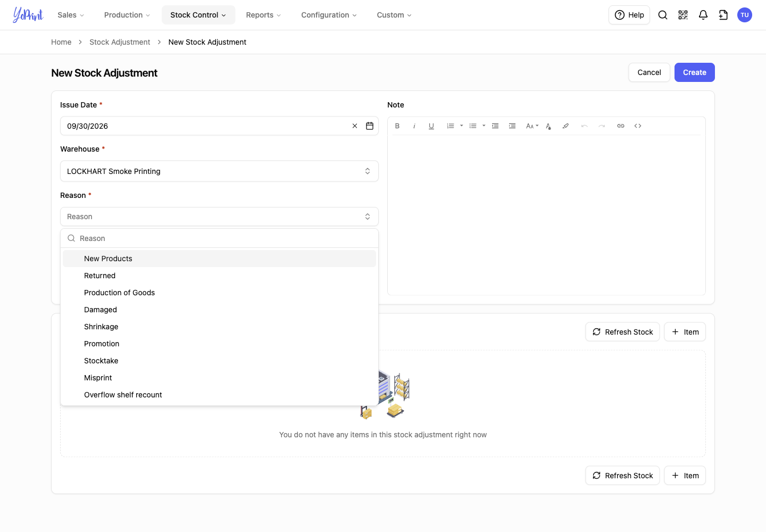Open the text color picker in Note

[x=548, y=126]
